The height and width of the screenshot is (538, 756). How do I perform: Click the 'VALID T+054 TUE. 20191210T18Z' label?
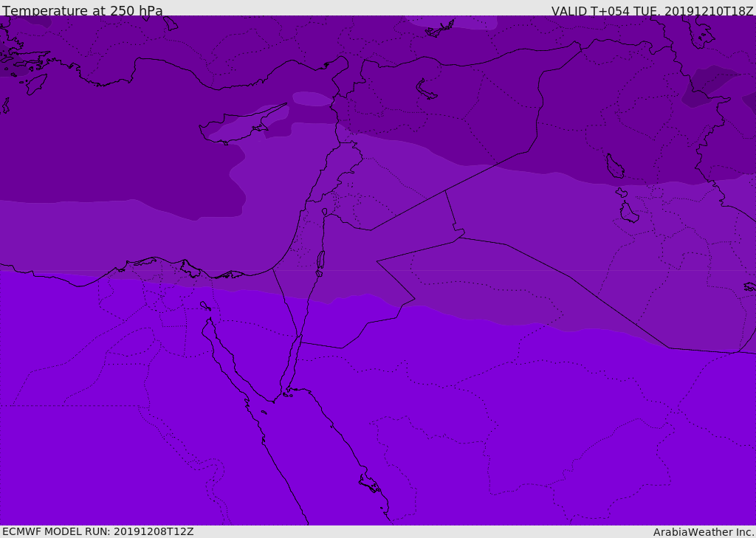(x=653, y=10)
